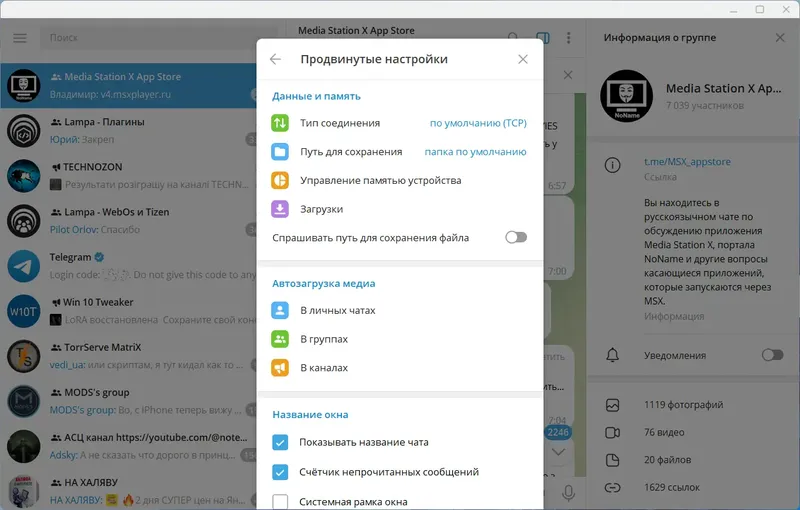The image size is (800, 510).
Task: Click папка по умолчанию link
Action: tap(476, 151)
